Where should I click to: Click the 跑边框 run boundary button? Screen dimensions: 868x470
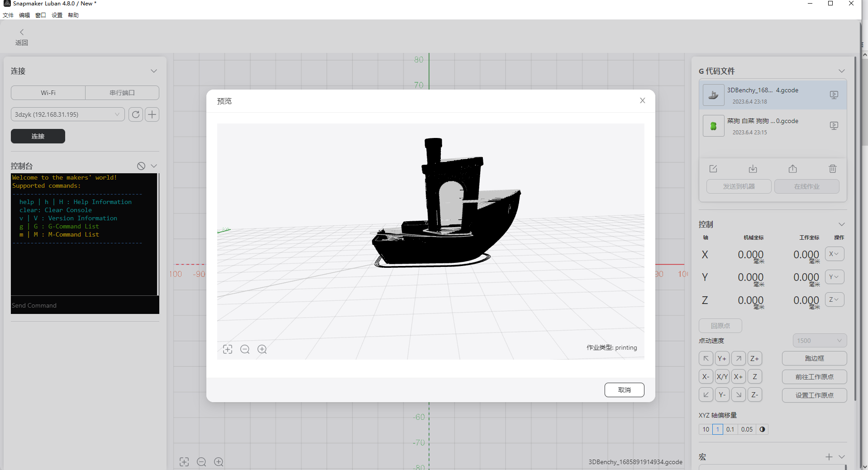[x=814, y=358]
